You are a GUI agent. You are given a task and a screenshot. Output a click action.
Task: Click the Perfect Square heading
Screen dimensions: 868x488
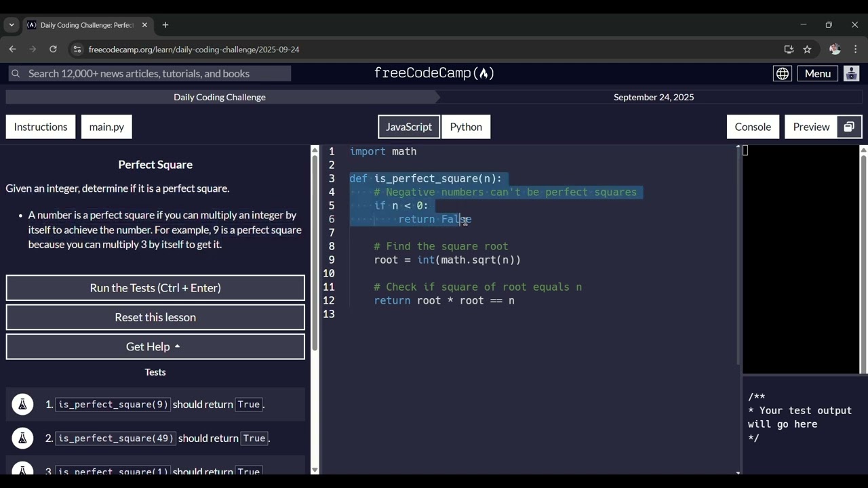point(155,165)
